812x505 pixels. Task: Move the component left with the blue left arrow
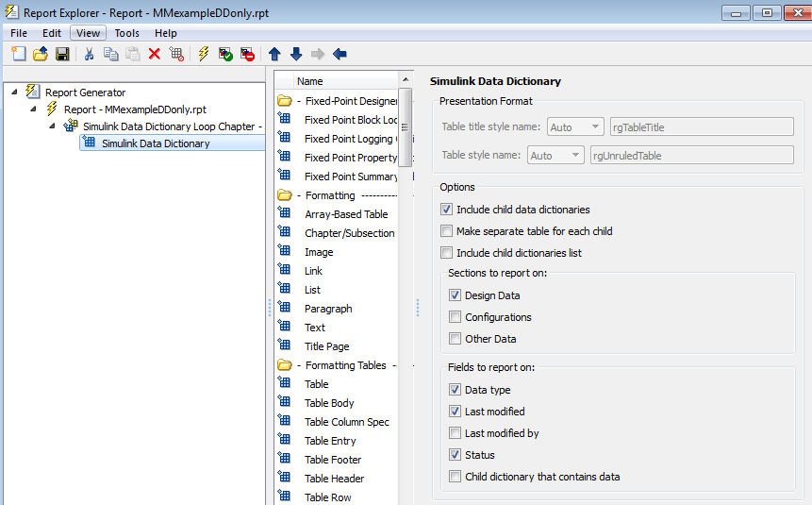point(340,54)
